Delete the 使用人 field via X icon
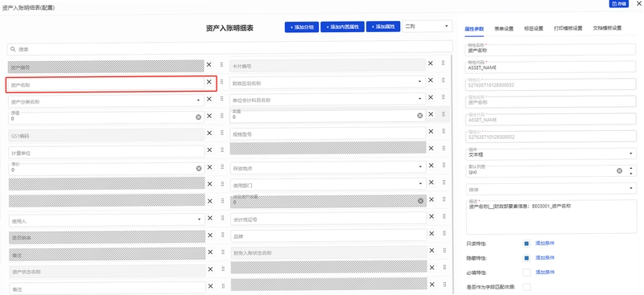 tap(210, 218)
